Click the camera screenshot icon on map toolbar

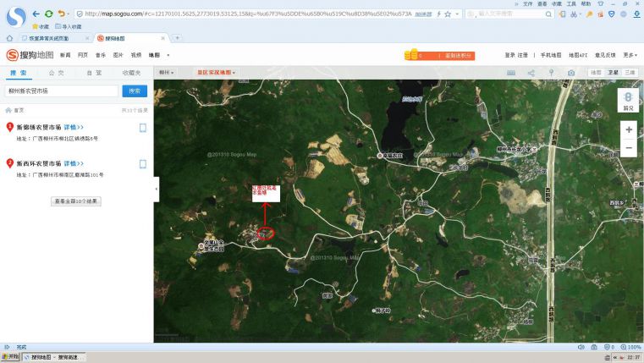571,73
